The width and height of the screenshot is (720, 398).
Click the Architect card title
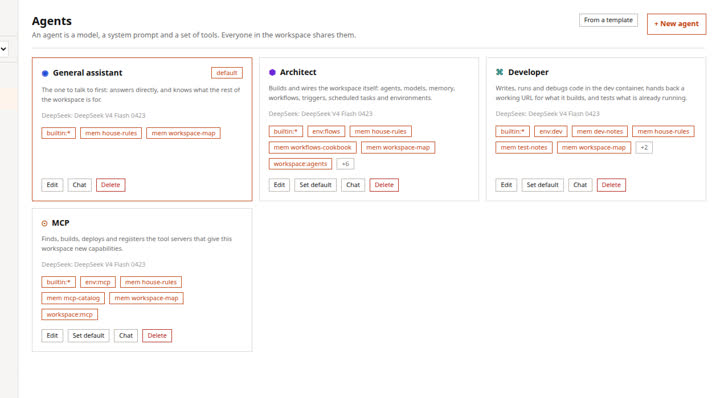click(x=298, y=72)
